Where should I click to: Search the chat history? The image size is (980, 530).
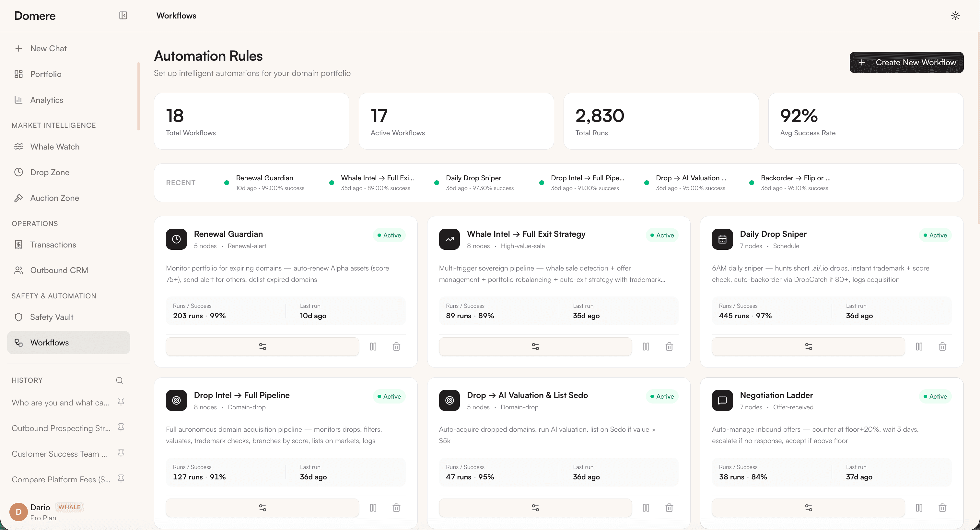(119, 380)
